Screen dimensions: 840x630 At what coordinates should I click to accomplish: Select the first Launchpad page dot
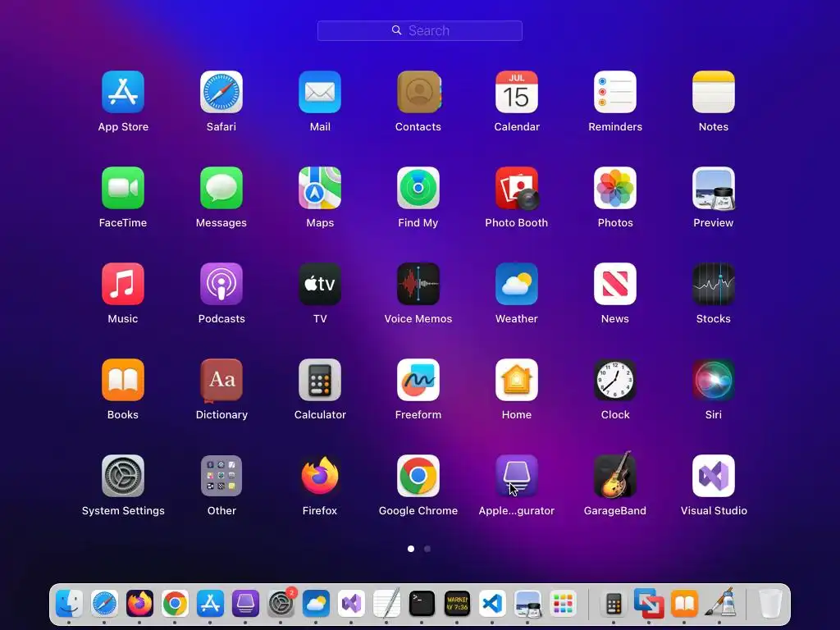click(411, 549)
